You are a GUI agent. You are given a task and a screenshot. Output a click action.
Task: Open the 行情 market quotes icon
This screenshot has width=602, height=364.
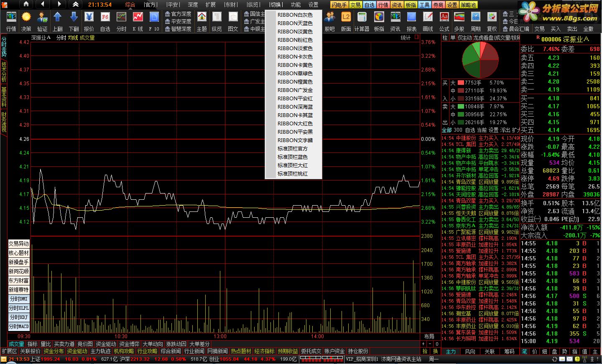11,22
